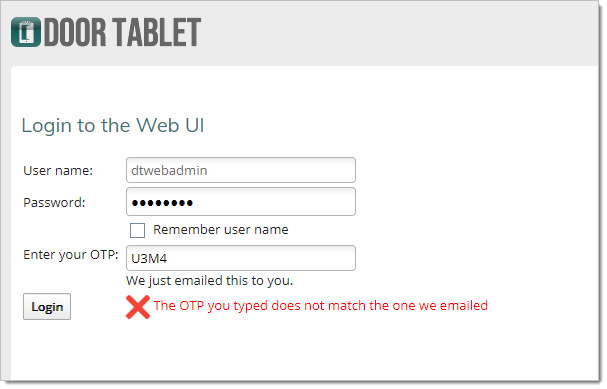Click the red X error icon
This screenshot has width=607, height=389.
pyautogui.click(x=138, y=307)
